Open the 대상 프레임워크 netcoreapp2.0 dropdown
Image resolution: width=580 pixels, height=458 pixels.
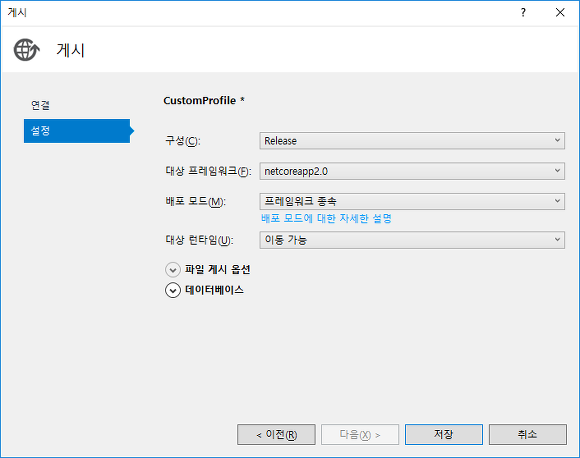click(412, 171)
